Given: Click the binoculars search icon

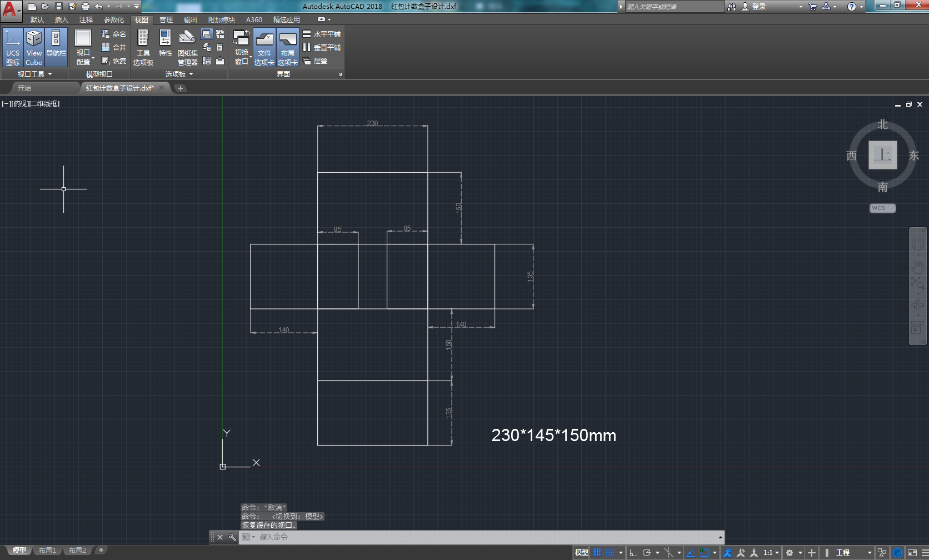Looking at the screenshot, I should 732,7.
